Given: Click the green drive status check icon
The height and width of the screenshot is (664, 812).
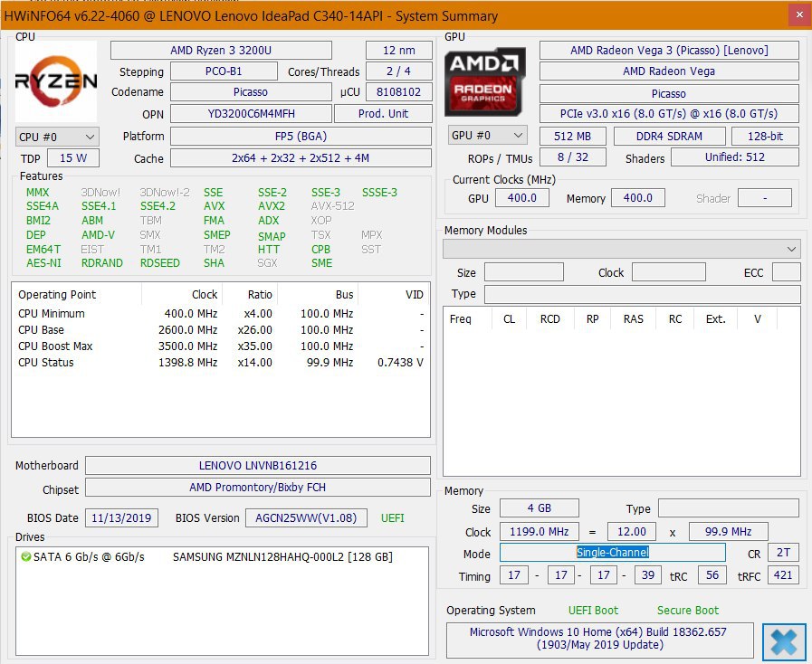Looking at the screenshot, I should tap(25, 557).
